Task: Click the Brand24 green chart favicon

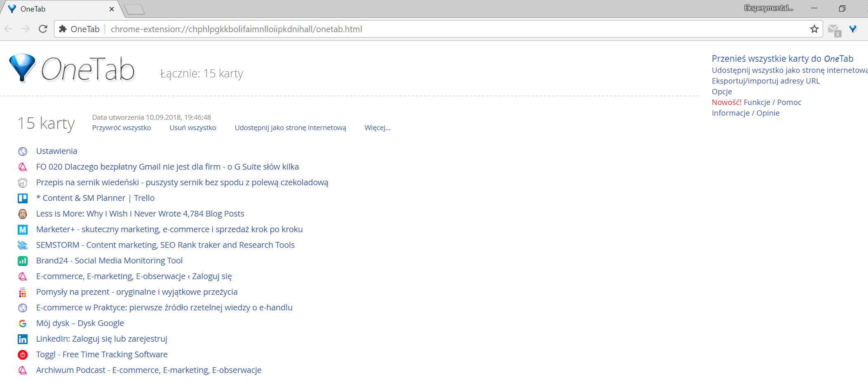Action: coord(23,261)
